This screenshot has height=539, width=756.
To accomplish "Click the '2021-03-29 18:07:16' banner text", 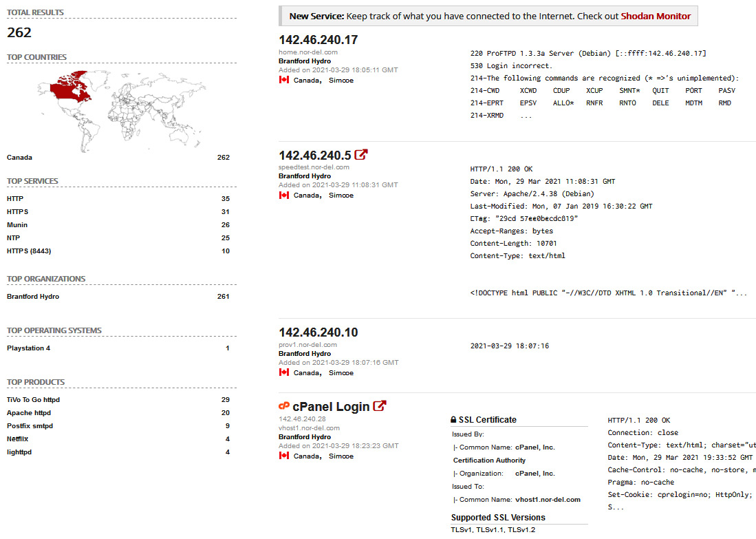I will (509, 346).
